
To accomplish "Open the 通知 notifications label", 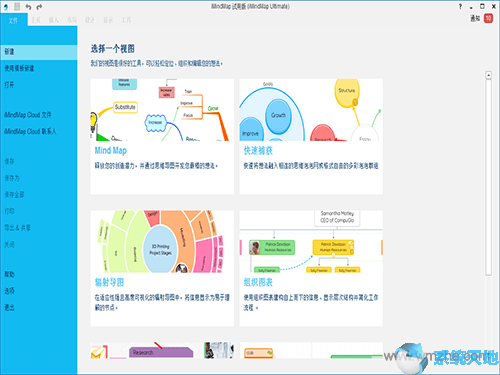I will pos(475,18).
